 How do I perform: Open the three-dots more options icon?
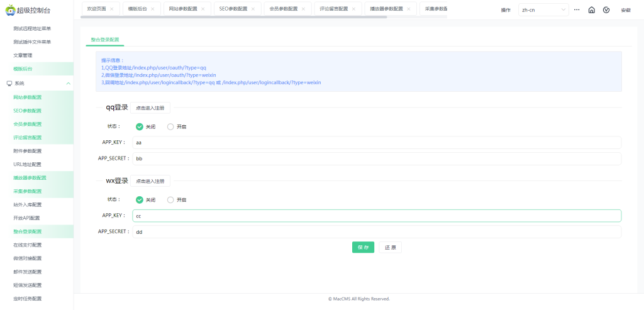click(577, 10)
